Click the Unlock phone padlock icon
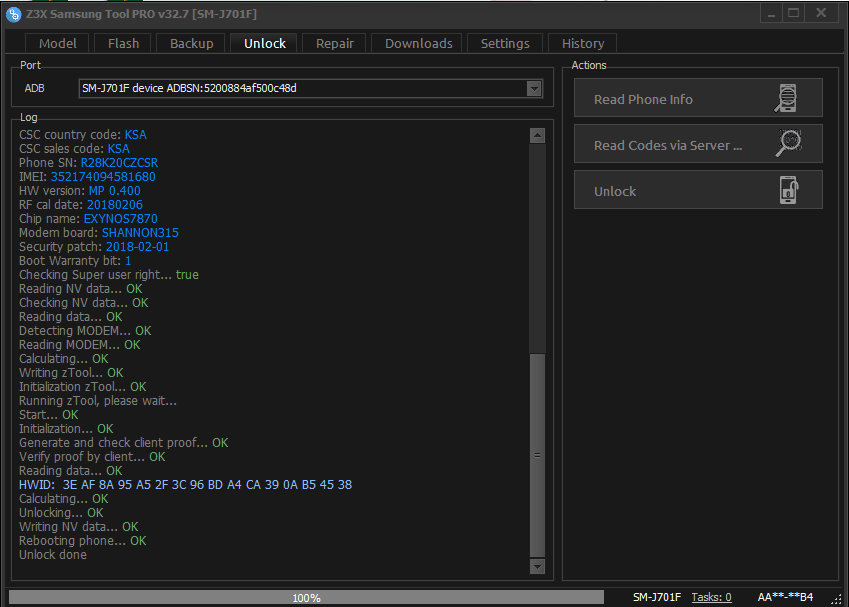 point(789,190)
